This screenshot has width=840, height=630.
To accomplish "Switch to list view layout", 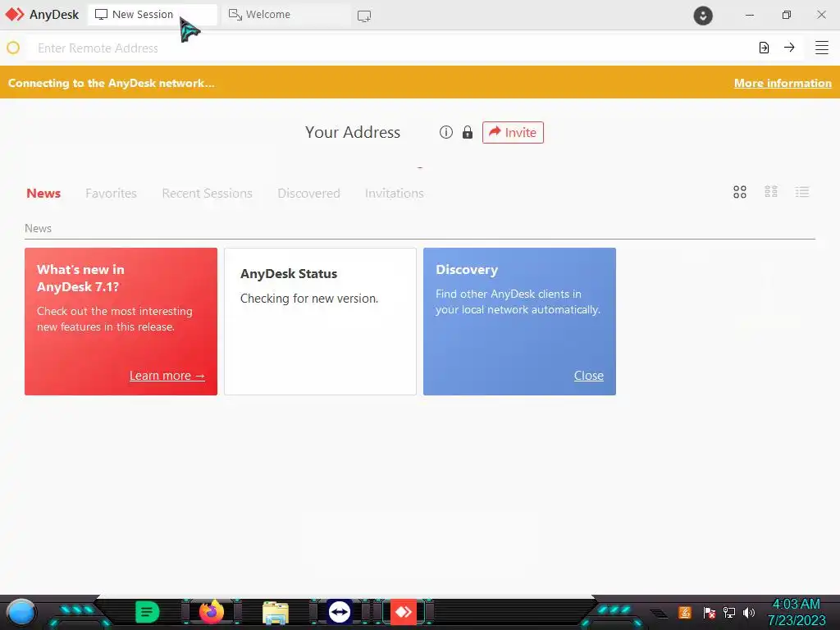I will point(802,192).
